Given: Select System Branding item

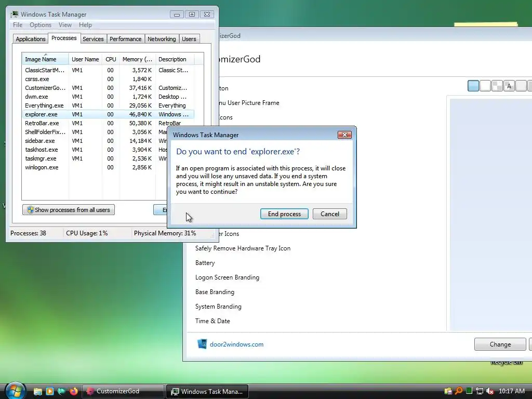Looking at the screenshot, I should point(218,307).
